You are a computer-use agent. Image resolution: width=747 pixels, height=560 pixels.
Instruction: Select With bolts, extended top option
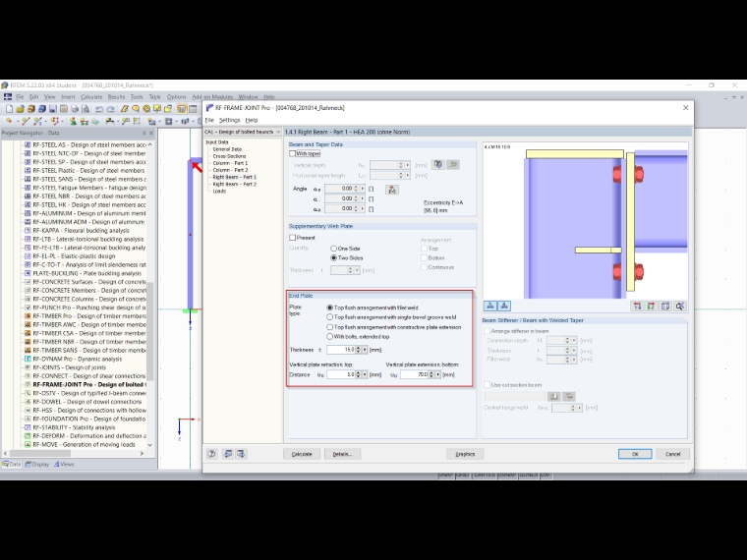(329, 337)
